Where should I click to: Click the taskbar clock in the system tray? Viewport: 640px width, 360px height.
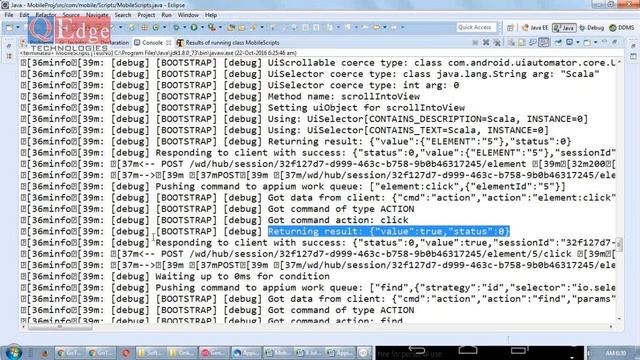pos(616,353)
